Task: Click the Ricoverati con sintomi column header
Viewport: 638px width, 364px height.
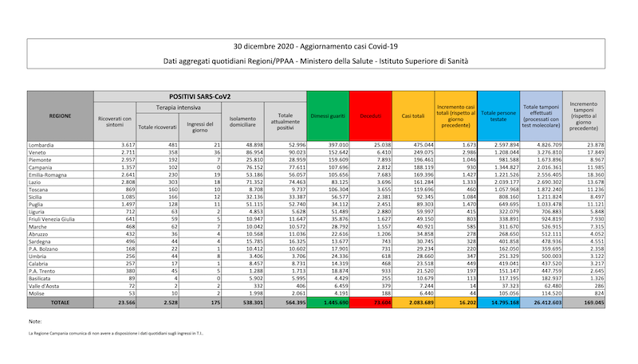Action: coord(115,120)
